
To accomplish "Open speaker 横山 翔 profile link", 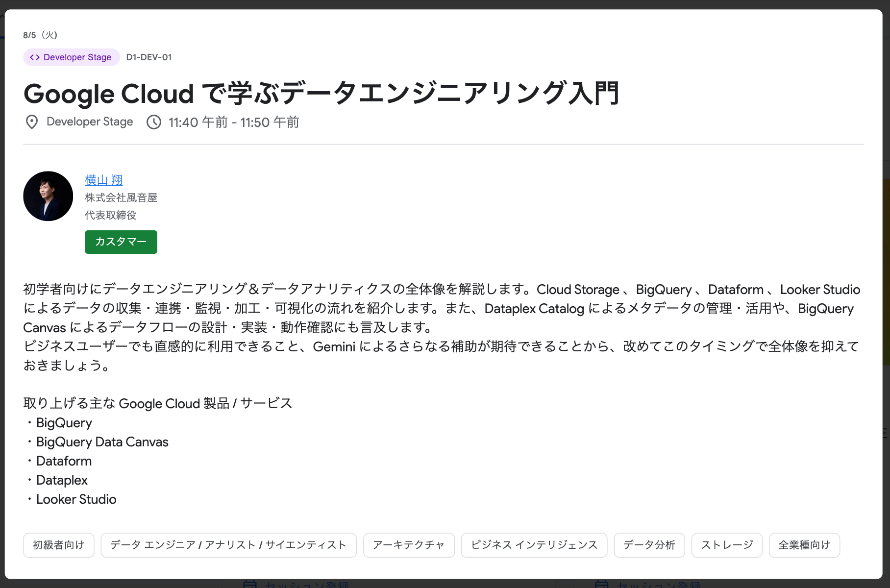I will click(x=104, y=180).
